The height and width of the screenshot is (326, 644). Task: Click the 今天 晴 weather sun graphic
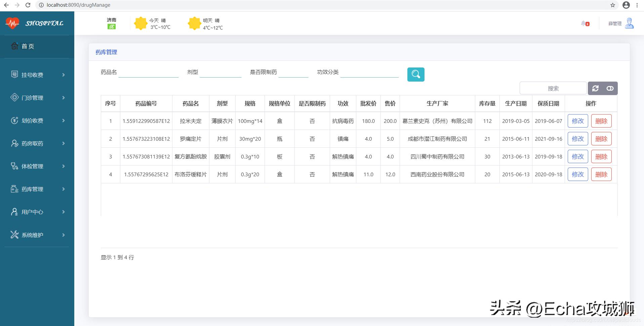tap(140, 23)
